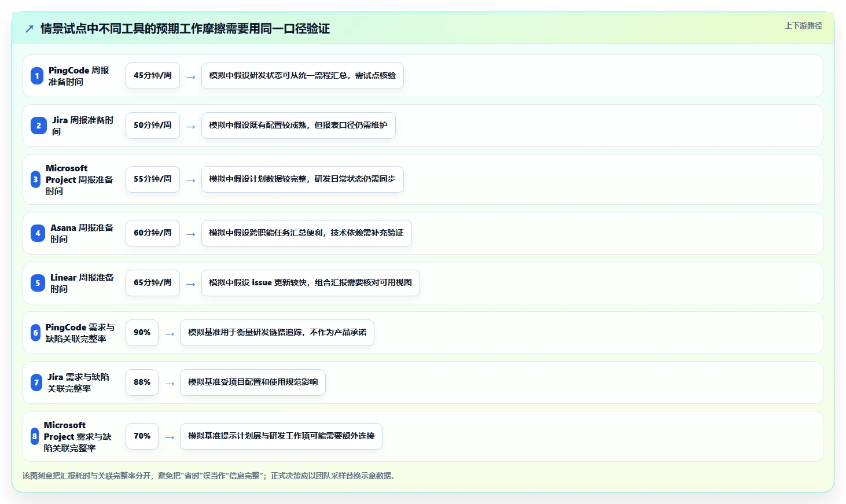The height and width of the screenshot is (504, 846).
Task: Select the number 5 step badge
Action: (38, 283)
